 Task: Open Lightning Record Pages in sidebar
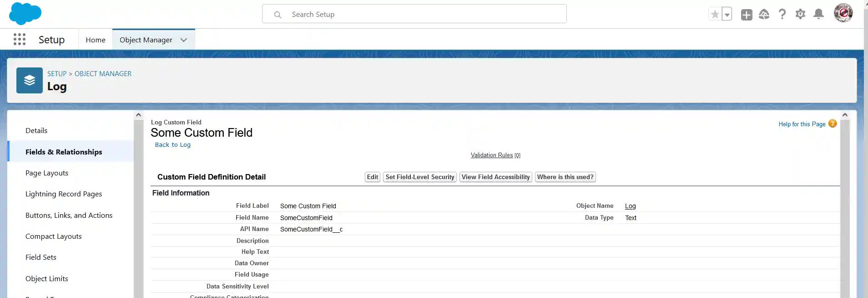[64, 194]
